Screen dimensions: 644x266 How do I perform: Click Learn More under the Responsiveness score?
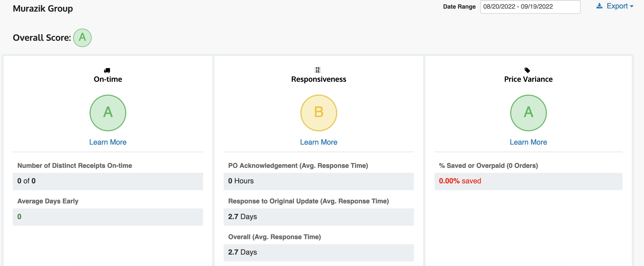point(318,142)
